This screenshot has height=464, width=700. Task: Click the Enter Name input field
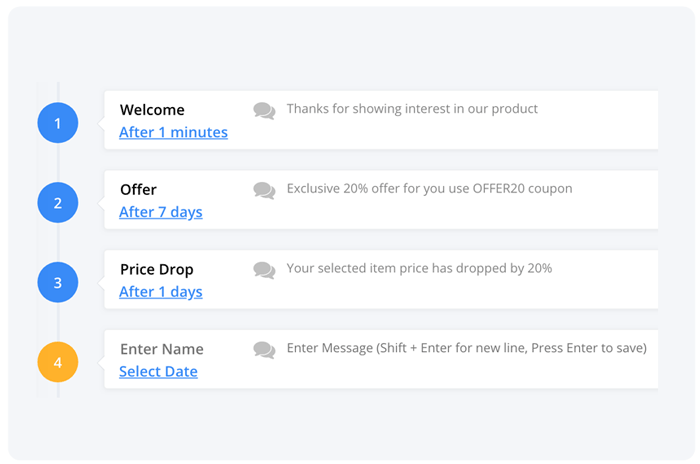pyautogui.click(x=162, y=349)
